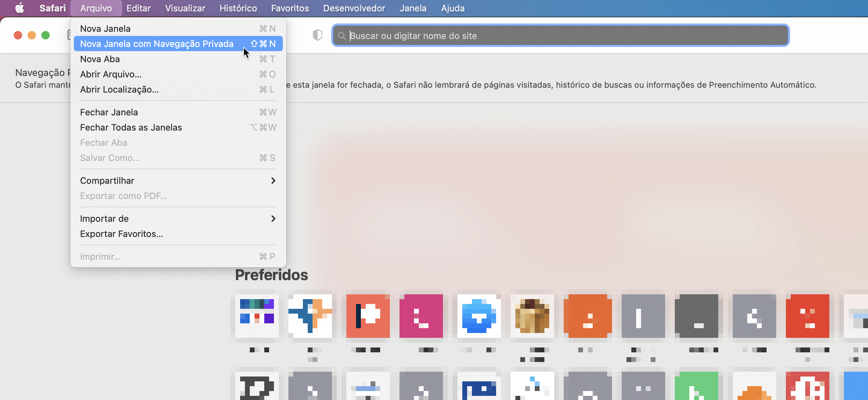Select Nova Janela com Navegação Privada
The image size is (868, 400).
click(x=178, y=44)
